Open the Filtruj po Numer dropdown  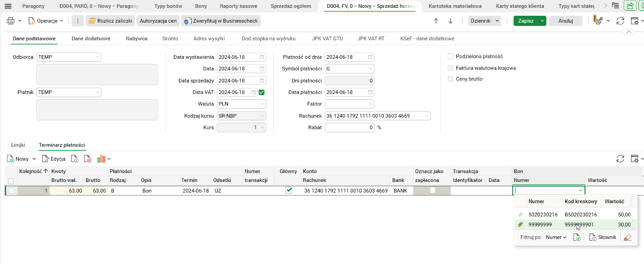coord(556,237)
